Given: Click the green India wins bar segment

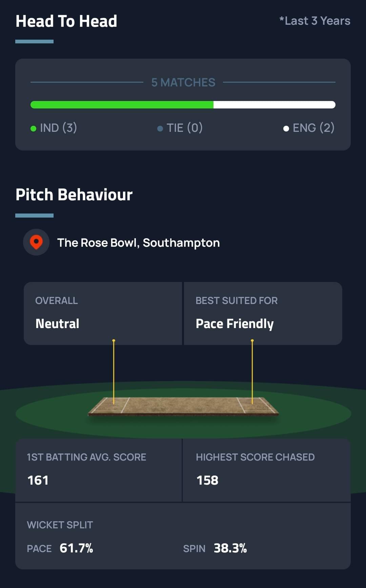Looking at the screenshot, I should (122, 105).
